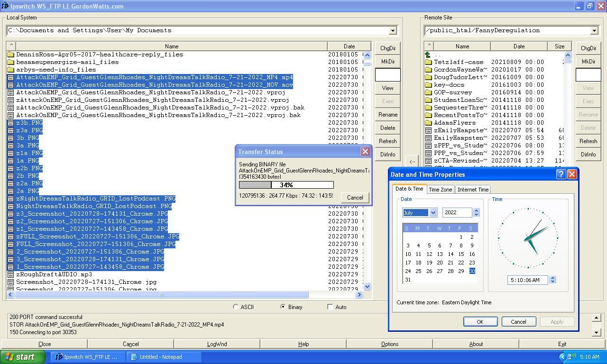This screenshot has width=607, height=364.
Task: Click Cancel in Date and Time Properties
Action: tap(518, 322)
